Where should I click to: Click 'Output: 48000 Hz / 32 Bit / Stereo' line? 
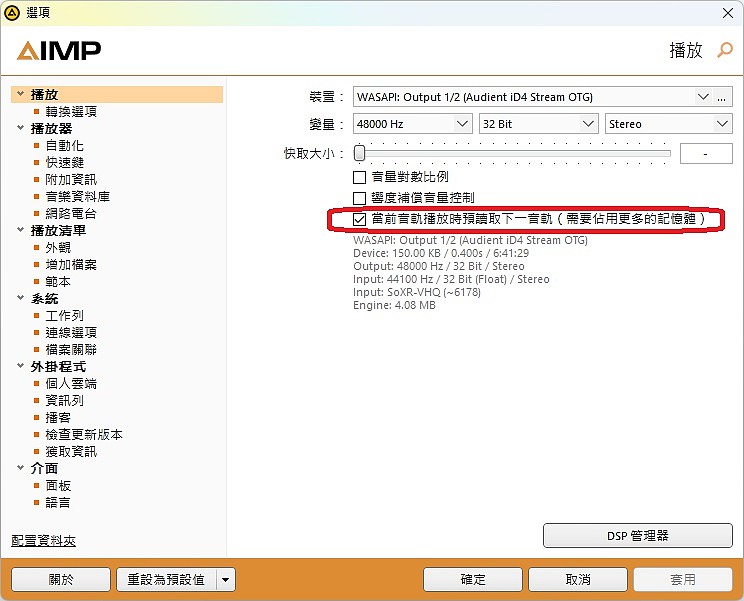439,266
